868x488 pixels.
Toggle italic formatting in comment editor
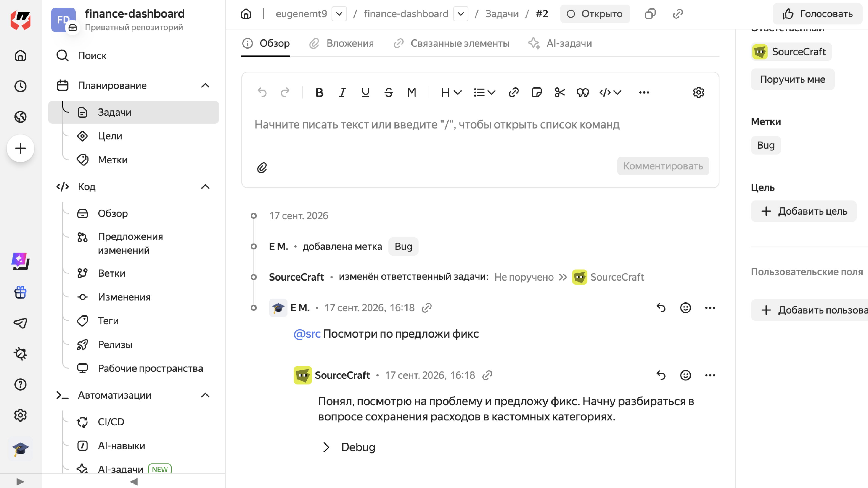coord(342,92)
